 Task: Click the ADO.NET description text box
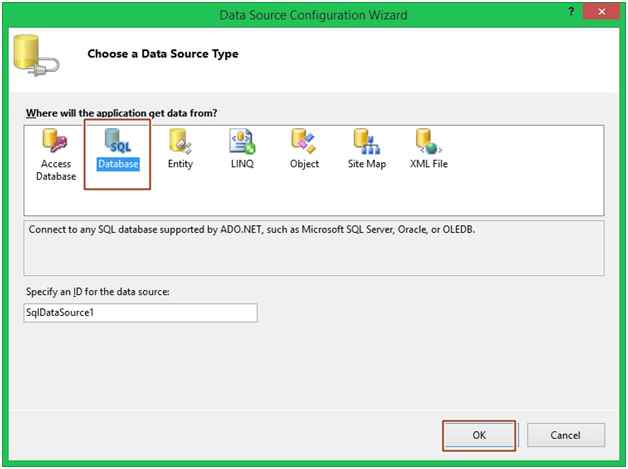click(x=313, y=248)
